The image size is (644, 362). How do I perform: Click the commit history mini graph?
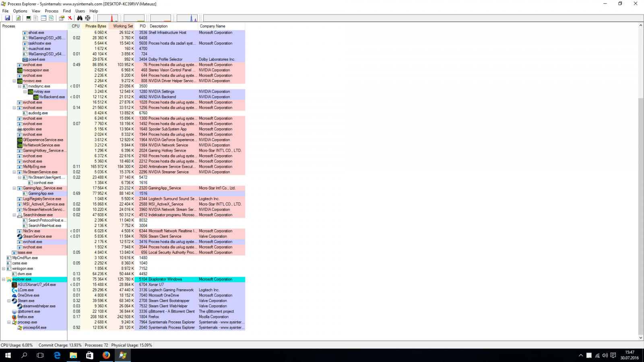[x=134, y=18]
